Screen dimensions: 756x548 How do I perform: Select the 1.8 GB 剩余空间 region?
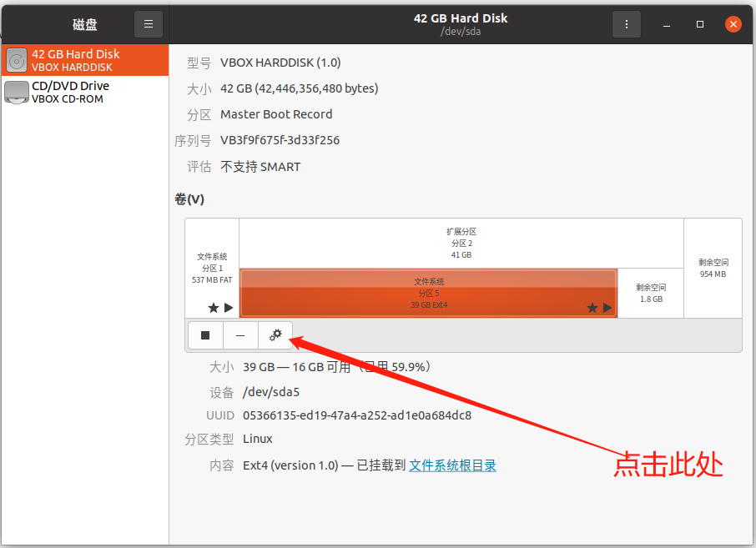click(x=651, y=293)
